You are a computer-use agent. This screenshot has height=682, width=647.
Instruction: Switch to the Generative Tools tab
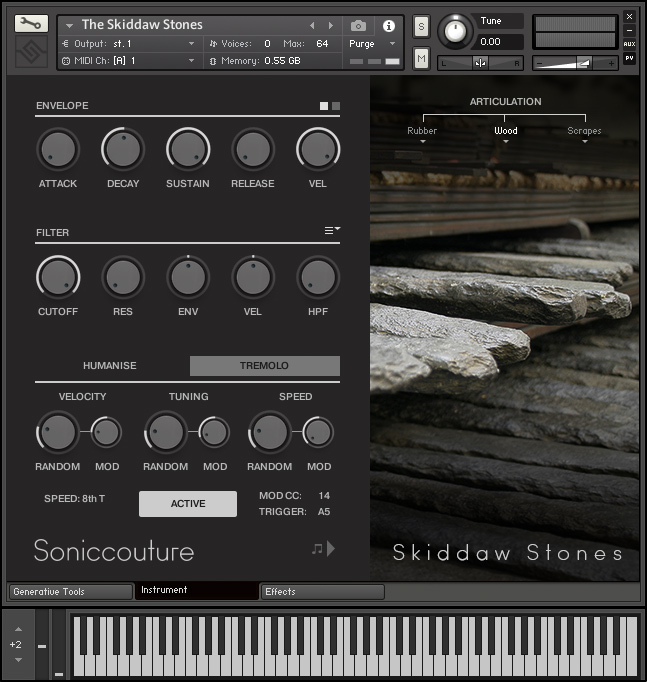[70, 592]
